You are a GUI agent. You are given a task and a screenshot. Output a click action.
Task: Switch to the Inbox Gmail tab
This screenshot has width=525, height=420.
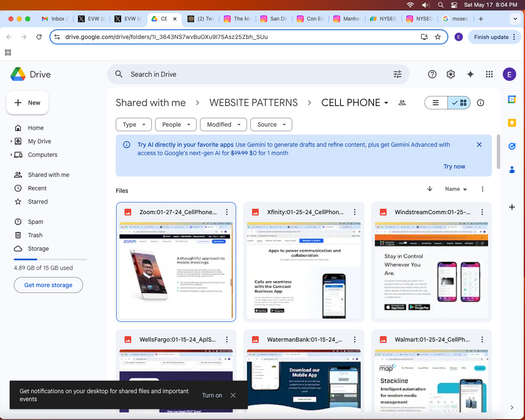tap(55, 19)
